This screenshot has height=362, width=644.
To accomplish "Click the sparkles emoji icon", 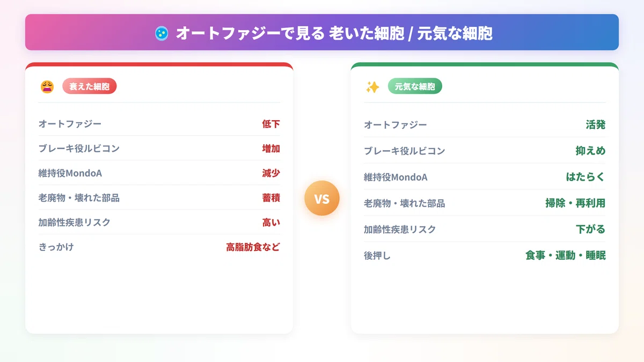I will point(372,86).
